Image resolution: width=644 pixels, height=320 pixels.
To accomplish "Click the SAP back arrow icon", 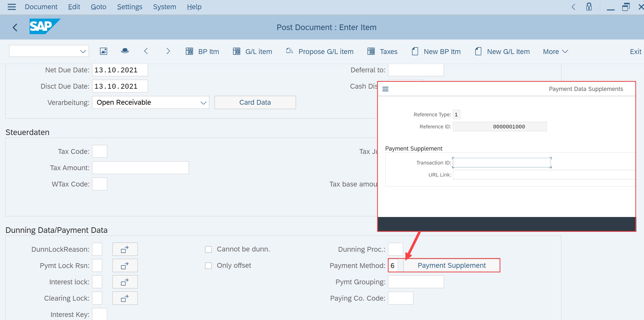I will (x=15, y=27).
